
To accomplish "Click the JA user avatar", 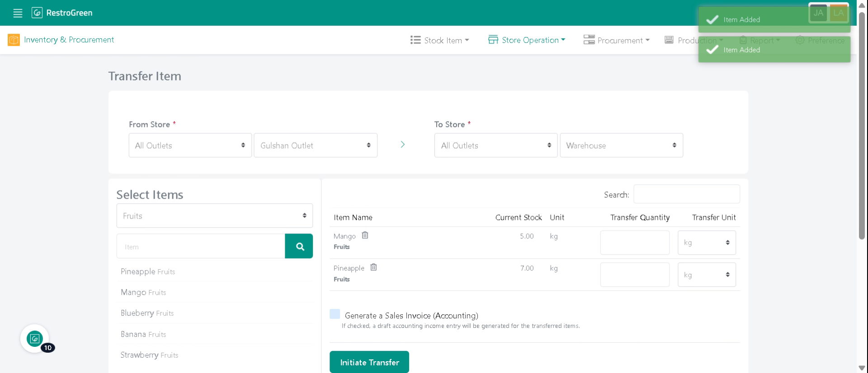I will click(818, 13).
